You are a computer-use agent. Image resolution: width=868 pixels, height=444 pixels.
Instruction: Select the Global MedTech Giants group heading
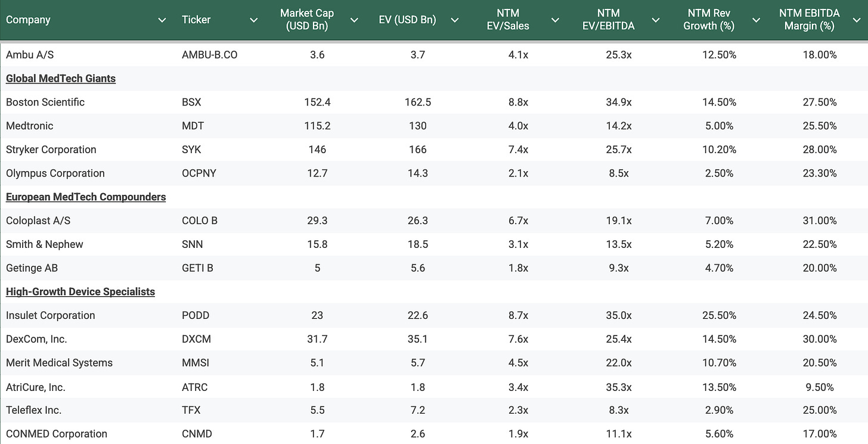tap(61, 79)
